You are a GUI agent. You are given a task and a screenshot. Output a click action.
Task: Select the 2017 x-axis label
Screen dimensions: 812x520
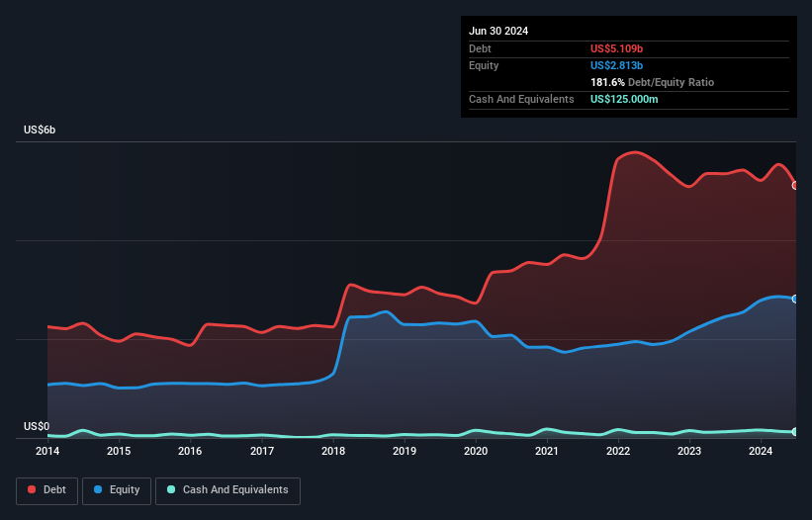(262, 451)
